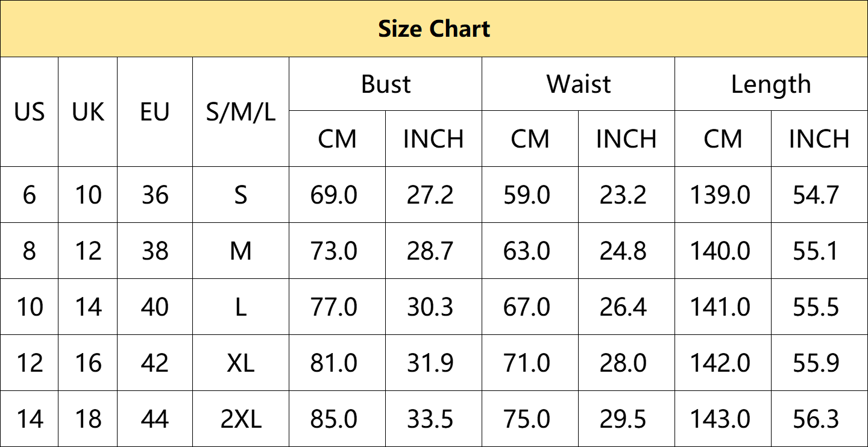The width and height of the screenshot is (868, 447).
Task: Click the Size Chart title banner
Action: (x=434, y=29)
